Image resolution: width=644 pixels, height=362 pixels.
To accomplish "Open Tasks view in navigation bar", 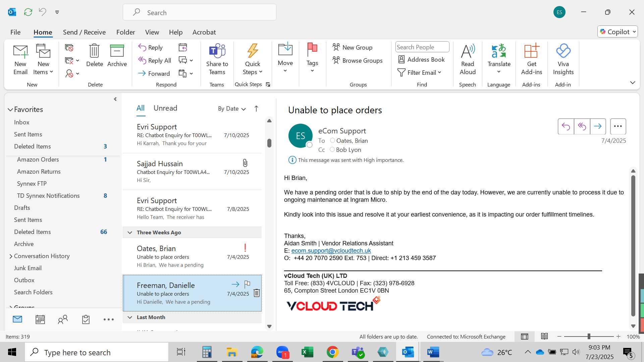I will point(86,319).
